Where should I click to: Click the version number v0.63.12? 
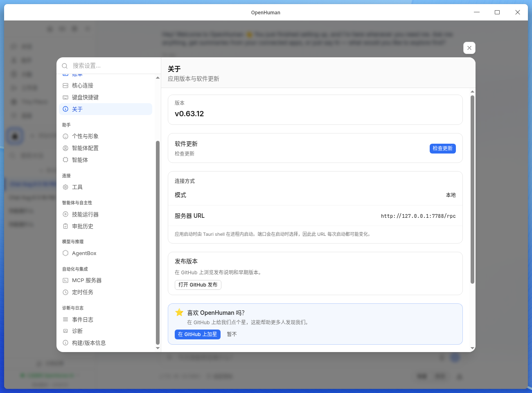(189, 114)
